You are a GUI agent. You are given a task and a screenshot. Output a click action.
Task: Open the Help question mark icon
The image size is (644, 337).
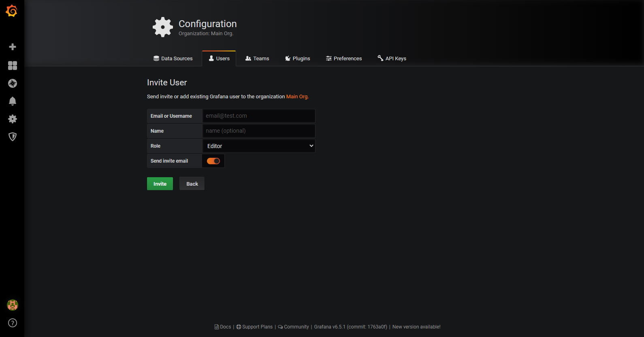click(13, 323)
